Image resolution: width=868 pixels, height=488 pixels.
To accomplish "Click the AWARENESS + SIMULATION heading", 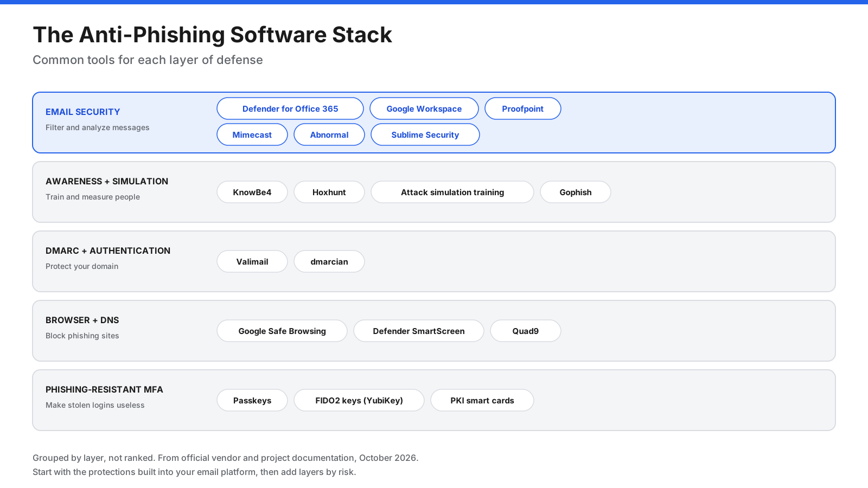I will (x=107, y=181).
